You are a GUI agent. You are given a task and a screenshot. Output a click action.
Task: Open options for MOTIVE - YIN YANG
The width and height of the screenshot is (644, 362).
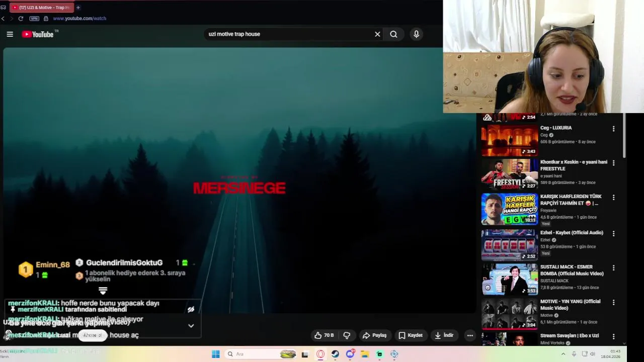(613, 302)
